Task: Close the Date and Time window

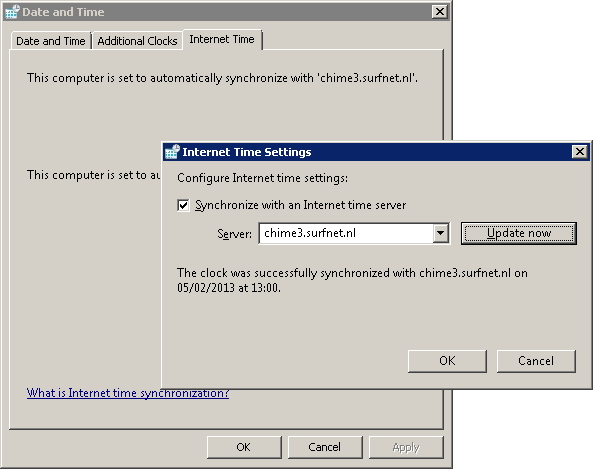Action: coord(440,12)
